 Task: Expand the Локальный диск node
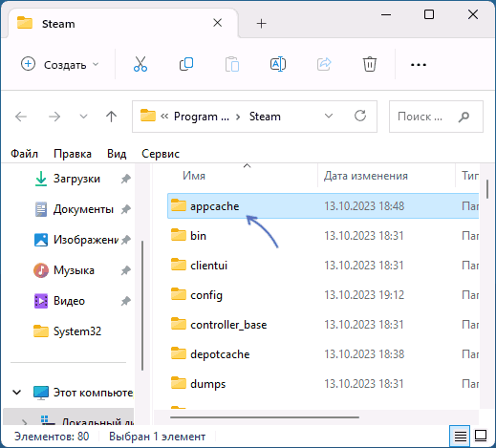pos(25,422)
